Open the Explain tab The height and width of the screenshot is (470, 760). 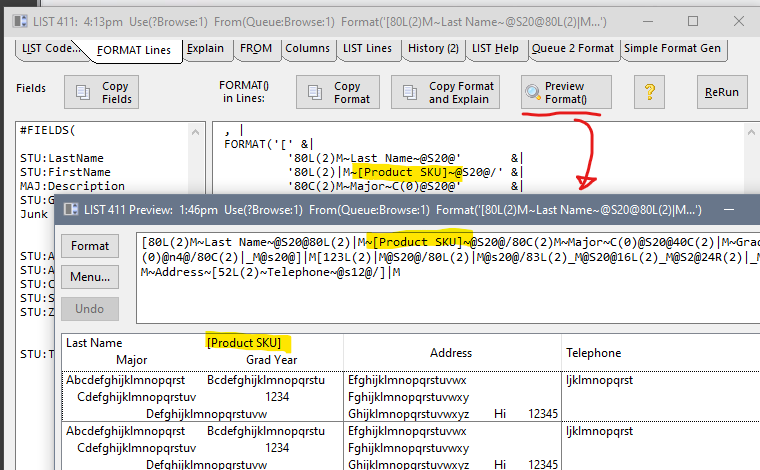[206, 48]
